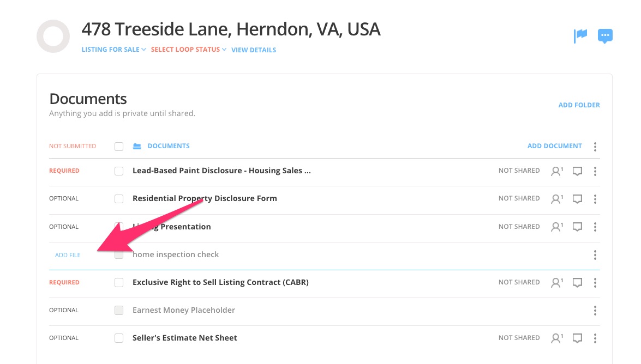Click the flag icon in the header
Viewport: 641px width, 364px height.
[580, 37]
